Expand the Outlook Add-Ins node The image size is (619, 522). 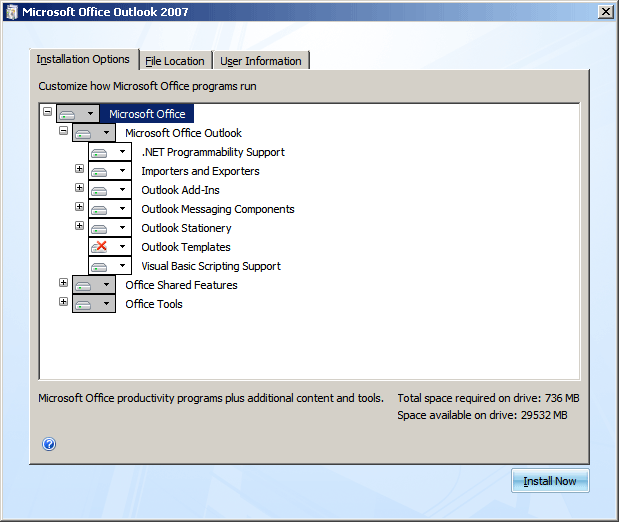[x=79, y=188]
